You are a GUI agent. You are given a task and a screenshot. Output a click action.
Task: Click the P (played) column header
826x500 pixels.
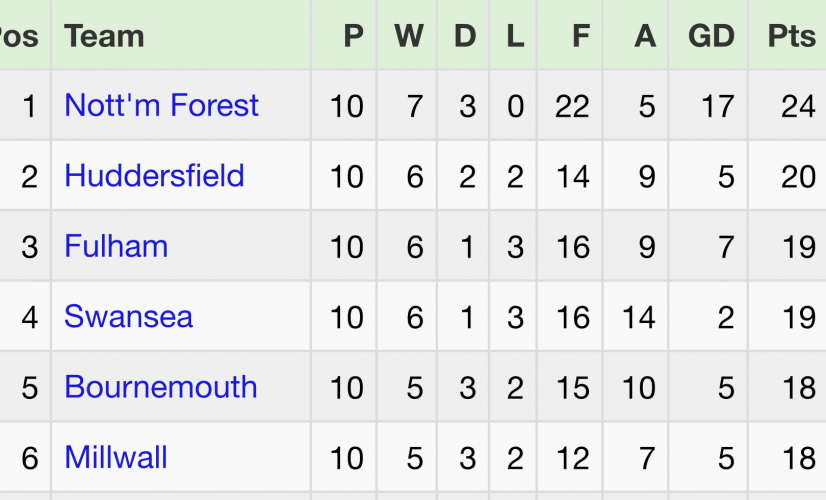(353, 36)
